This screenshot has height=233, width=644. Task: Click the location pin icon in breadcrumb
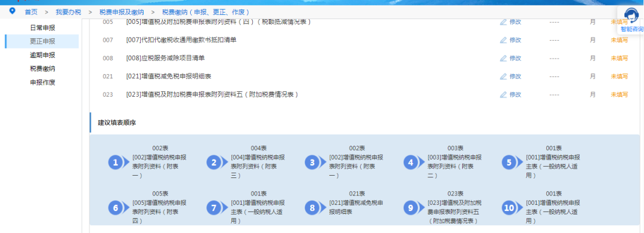[13, 11]
